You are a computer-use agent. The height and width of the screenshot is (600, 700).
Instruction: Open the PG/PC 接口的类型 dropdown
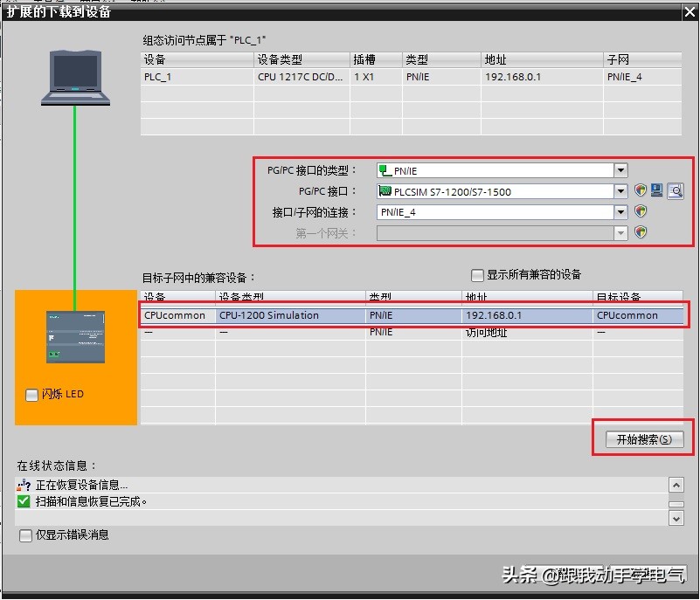click(x=620, y=169)
